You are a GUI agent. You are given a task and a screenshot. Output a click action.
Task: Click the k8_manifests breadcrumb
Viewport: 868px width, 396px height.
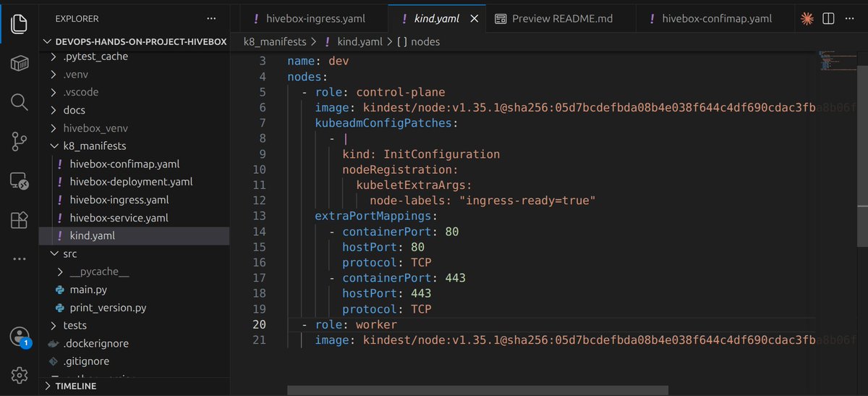point(275,42)
